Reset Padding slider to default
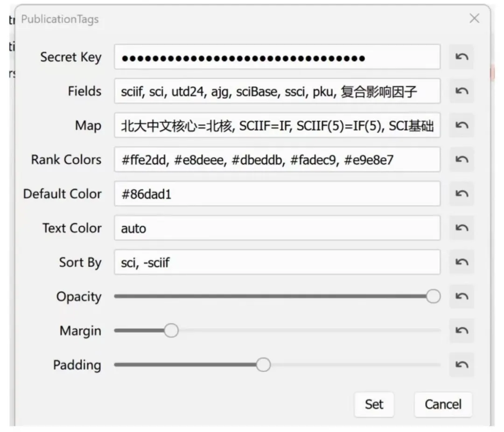 tap(462, 365)
